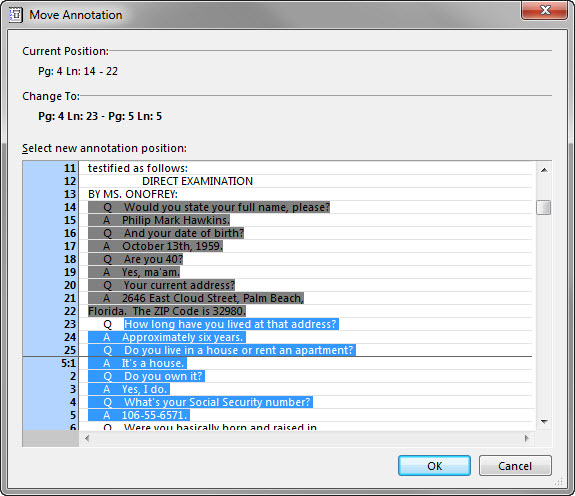Click line number 5:1 in the gutter
This screenshot has height=496, width=575.
click(x=68, y=363)
